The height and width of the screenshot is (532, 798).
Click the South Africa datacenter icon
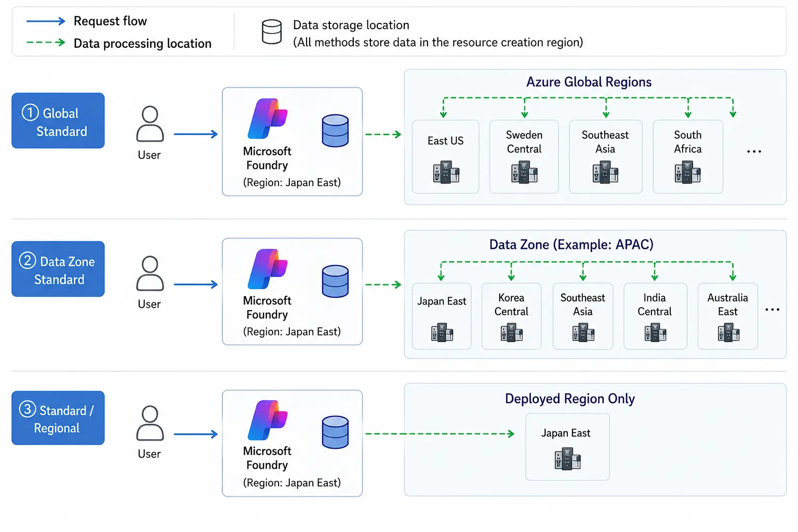687,172
